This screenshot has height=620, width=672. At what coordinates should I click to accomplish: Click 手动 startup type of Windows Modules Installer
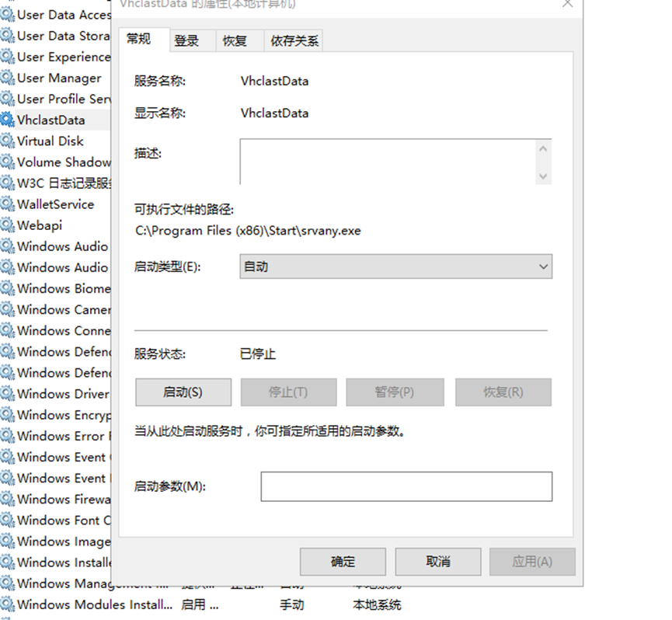[x=292, y=604]
